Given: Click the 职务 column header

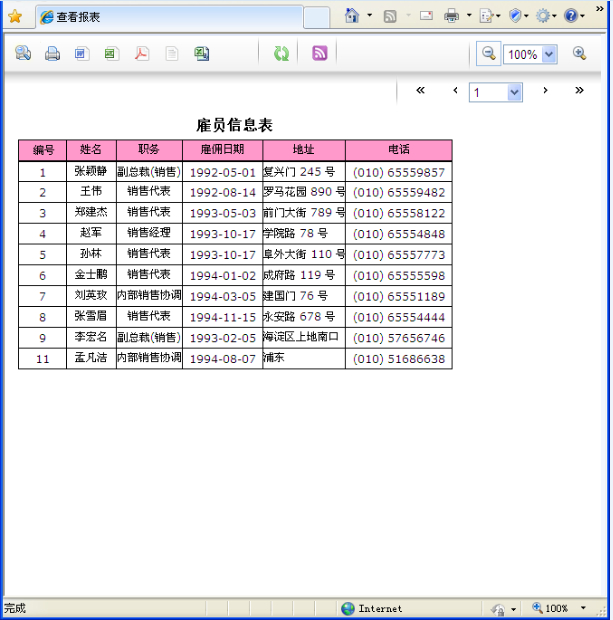Looking at the screenshot, I should pos(149,150).
